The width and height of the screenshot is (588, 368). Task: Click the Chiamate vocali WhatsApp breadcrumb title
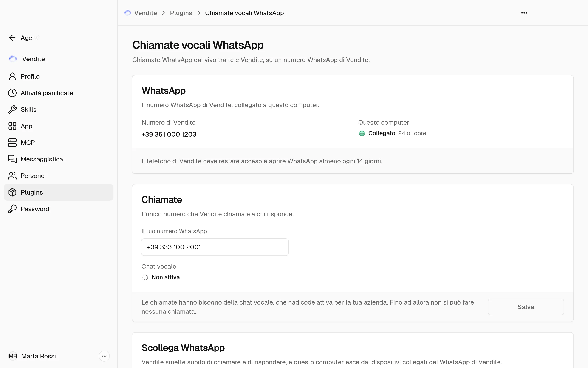point(244,13)
